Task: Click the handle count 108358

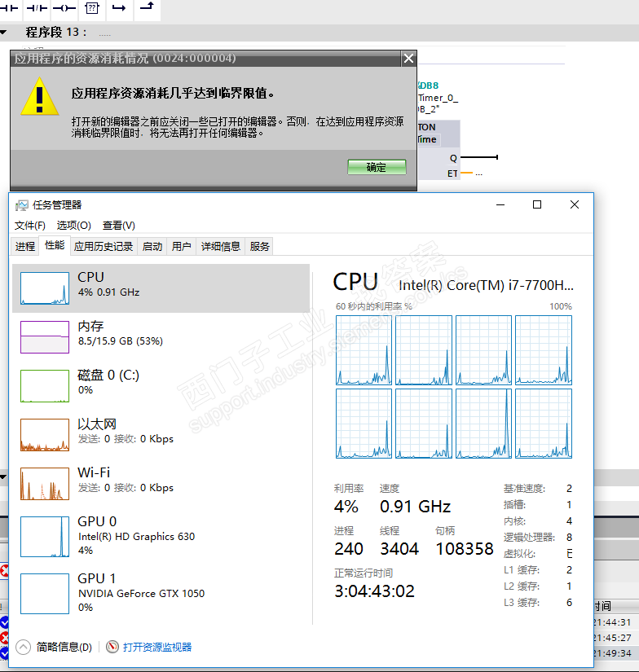Action: point(465,549)
